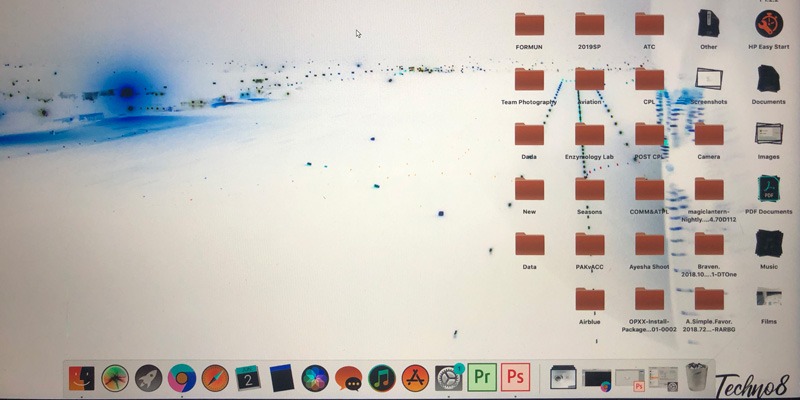Launch Adobe Premiere Pro from Dock
This screenshot has height=400, width=800.
tap(482, 378)
